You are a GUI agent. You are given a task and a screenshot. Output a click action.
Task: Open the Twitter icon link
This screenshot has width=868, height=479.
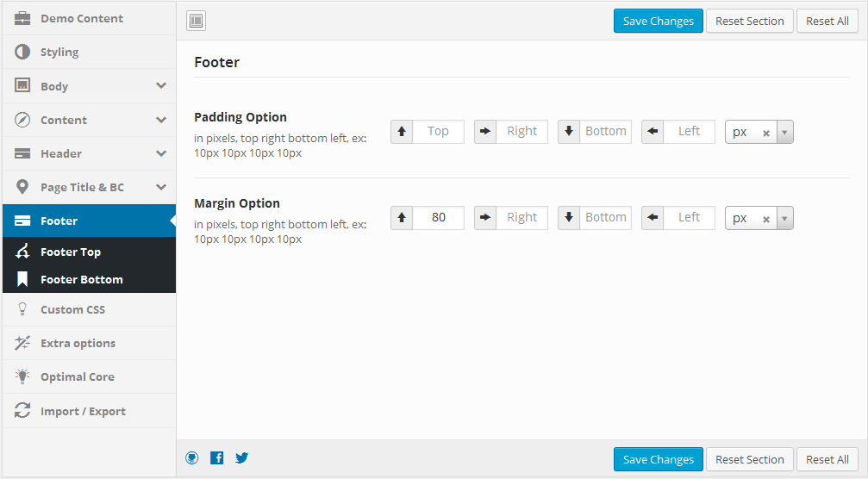click(x=242, y=458)
